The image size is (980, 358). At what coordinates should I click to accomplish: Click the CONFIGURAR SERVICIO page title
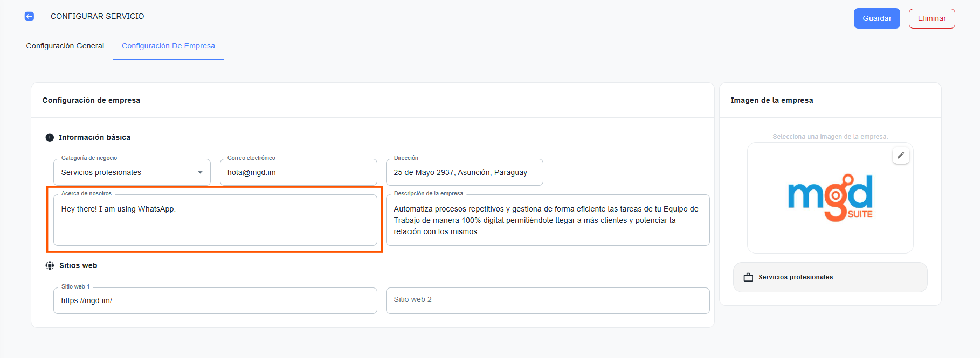pos(98,16)
